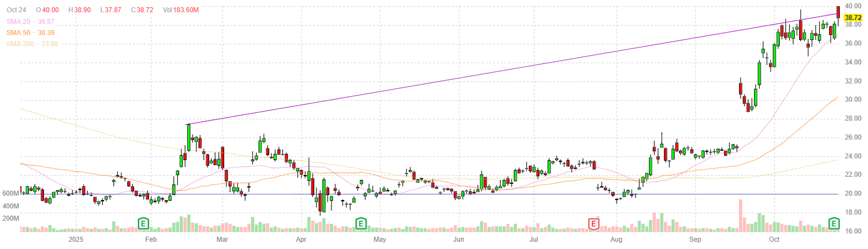The width and height of the screenshot is (868, 249).
Task: Open the green earnings marker in late April
Action: point(361,223)
